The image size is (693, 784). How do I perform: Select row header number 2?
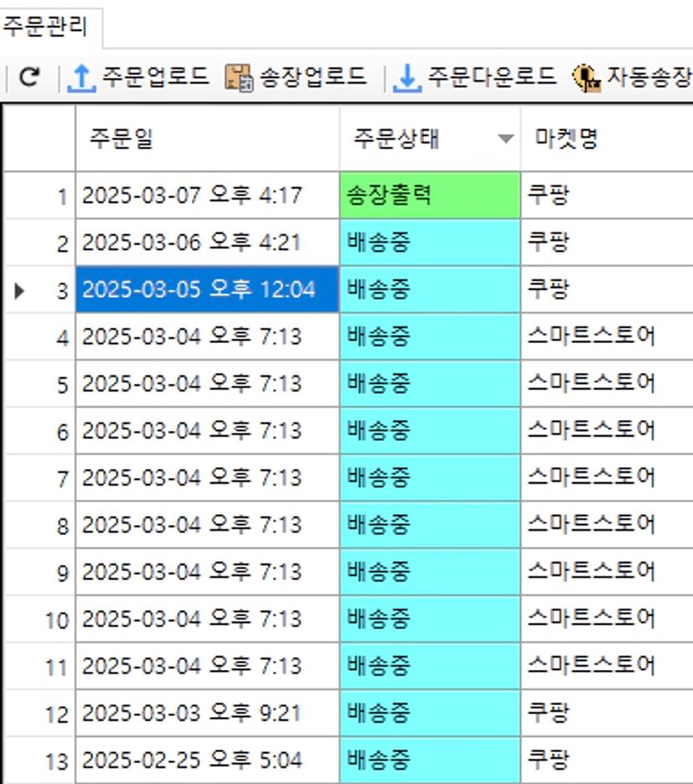[x=40, y=243]
